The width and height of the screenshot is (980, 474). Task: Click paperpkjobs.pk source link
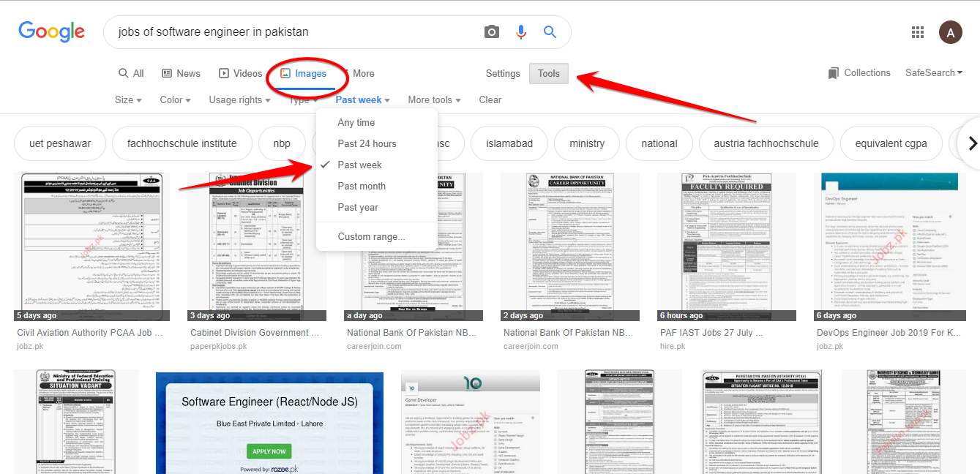pos(218,346)
